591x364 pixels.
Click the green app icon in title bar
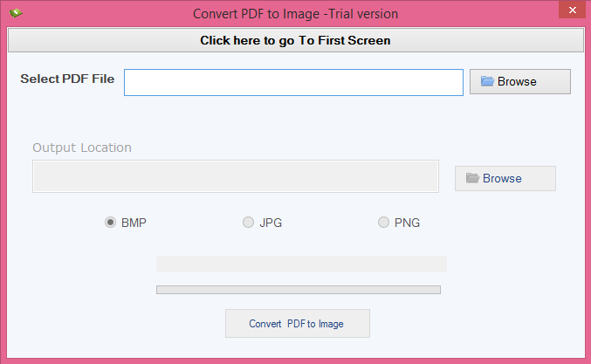16,13
